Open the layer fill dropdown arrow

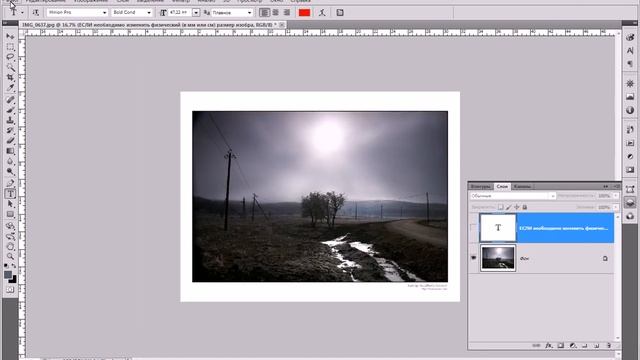click(616, 207)
